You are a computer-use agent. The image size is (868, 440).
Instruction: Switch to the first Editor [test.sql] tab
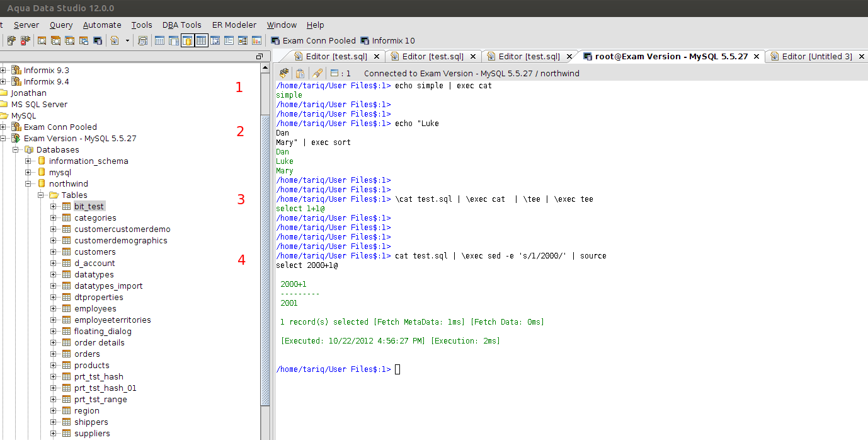point(332,57)
